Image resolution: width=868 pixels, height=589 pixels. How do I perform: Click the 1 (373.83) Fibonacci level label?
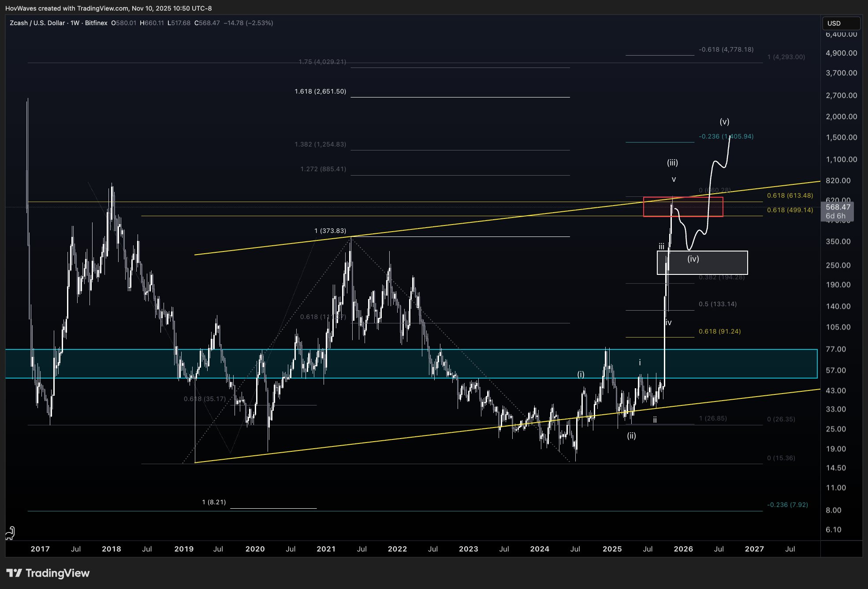coord(330,231)
